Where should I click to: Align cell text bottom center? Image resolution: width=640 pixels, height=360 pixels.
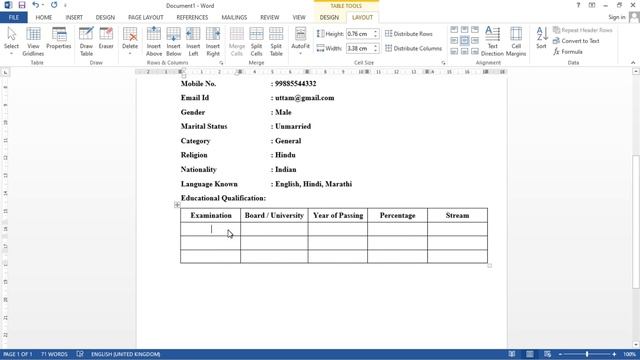[x=464, y=51]
